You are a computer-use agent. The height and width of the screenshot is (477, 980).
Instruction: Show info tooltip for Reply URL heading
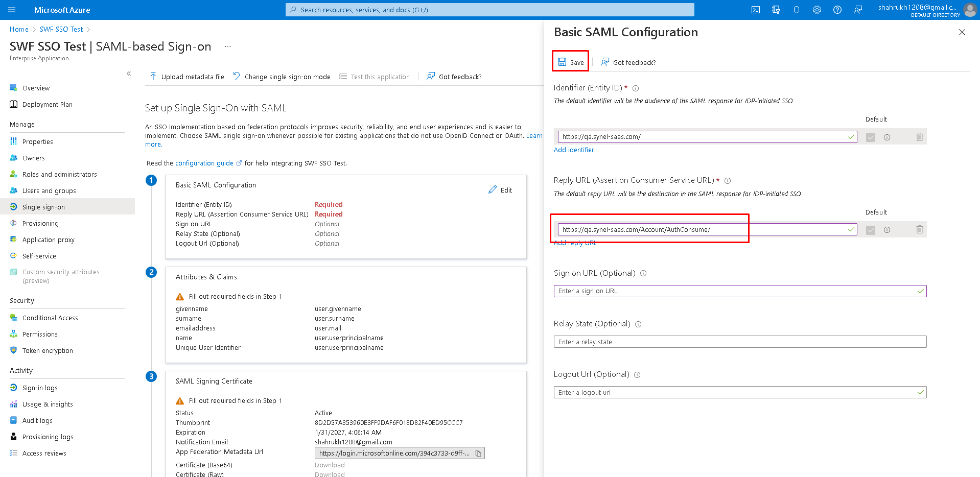click(x=728, y=181)
